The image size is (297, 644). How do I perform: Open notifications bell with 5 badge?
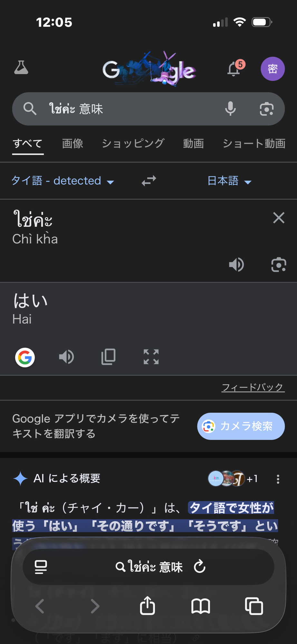(x=234, y=69)
